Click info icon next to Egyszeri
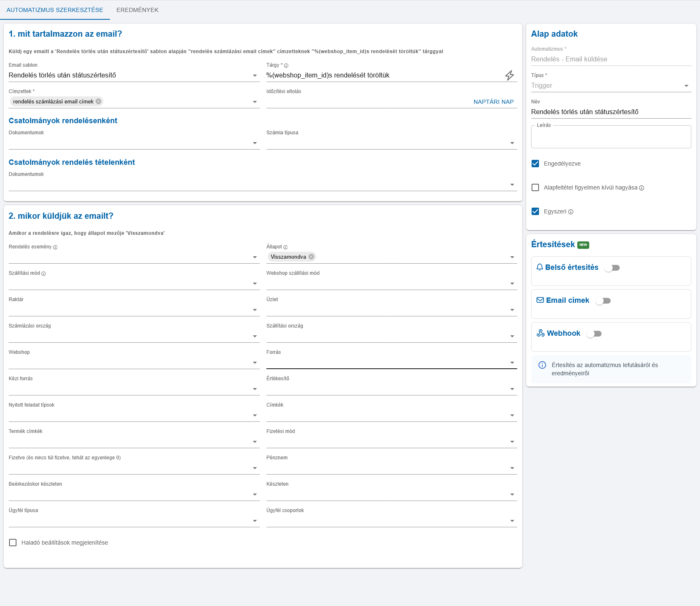The image size is (700, 606). coord(571,212)
